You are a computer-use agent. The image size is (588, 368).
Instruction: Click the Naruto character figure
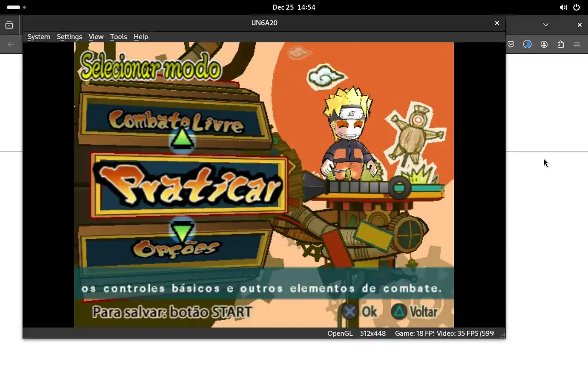[349, 133]
